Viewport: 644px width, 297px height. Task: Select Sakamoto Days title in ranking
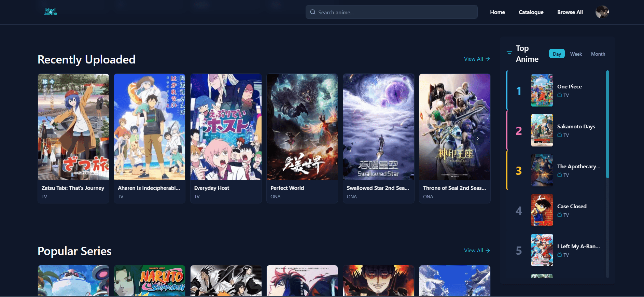(x=576, y=126)
